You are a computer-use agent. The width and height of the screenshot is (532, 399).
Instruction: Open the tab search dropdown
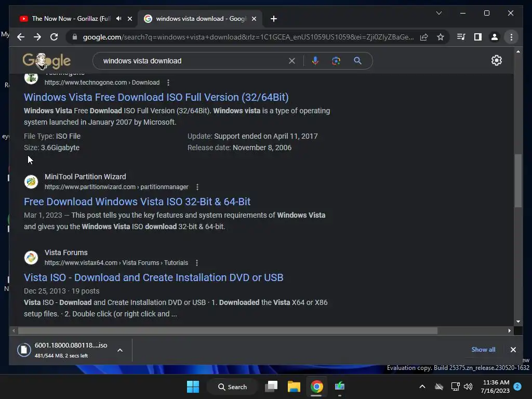coord(439,13)
